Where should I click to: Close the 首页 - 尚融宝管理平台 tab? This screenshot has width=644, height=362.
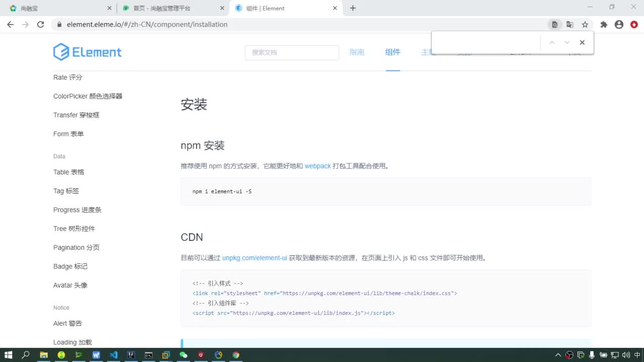tap(223, 8)
